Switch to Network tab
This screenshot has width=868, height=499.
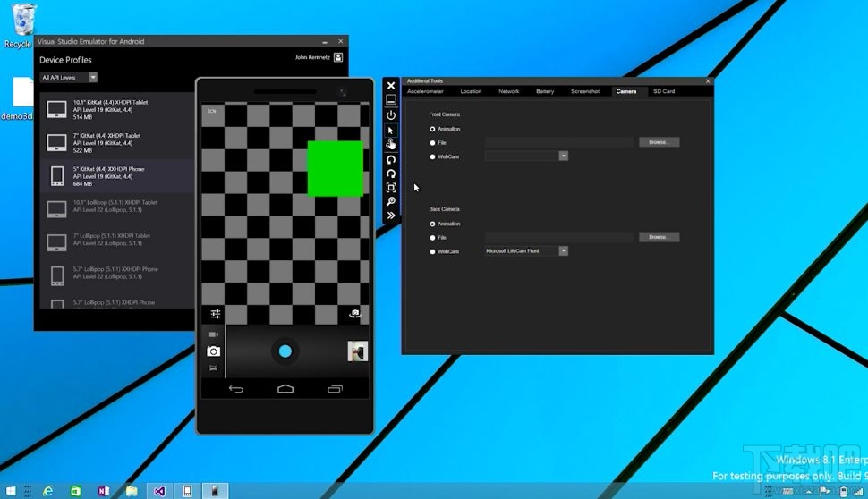509,91
